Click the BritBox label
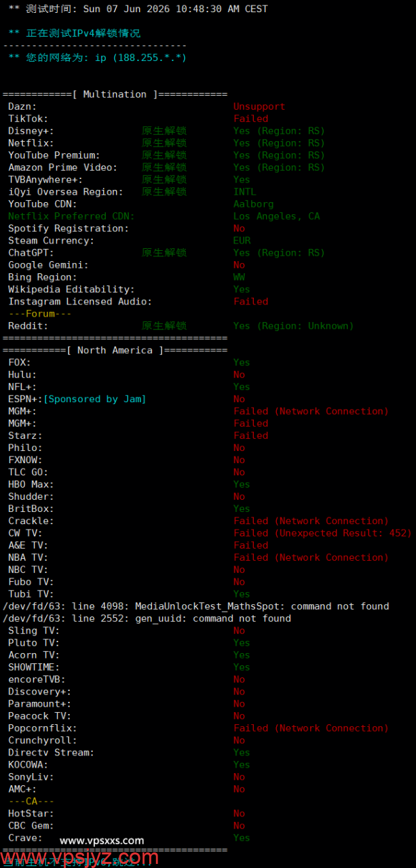416x868 pixels. (31, 509)
